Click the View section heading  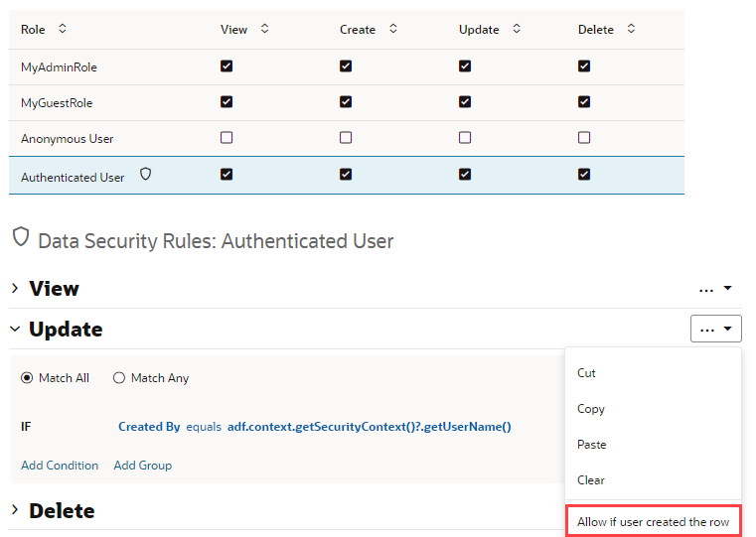[x=54, y=289]
